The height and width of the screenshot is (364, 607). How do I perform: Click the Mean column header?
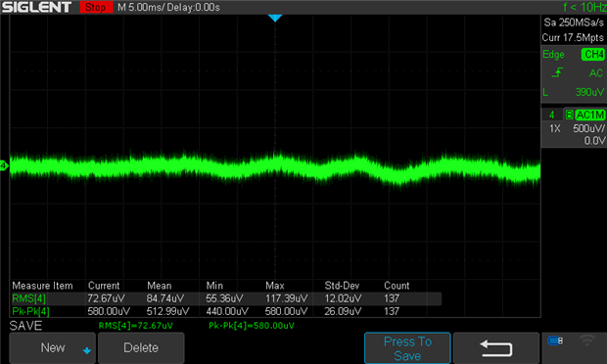[x=160, y=286]
